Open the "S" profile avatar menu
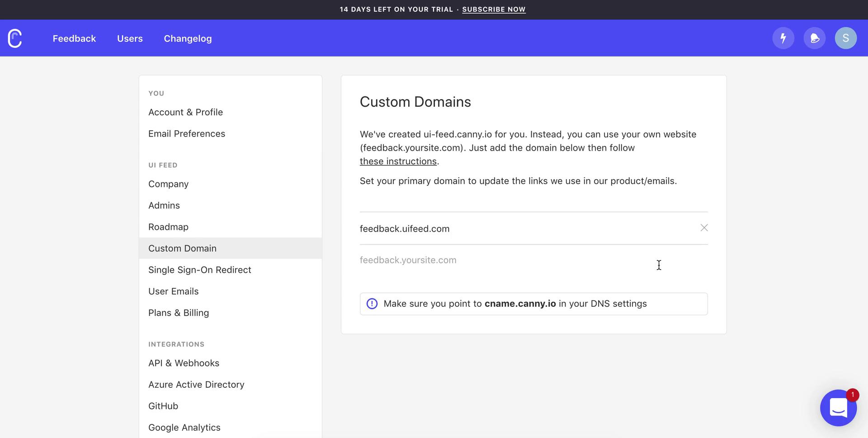Image resolution: width=868 pixels, height=438 pixels. click(x=846, y=38)
